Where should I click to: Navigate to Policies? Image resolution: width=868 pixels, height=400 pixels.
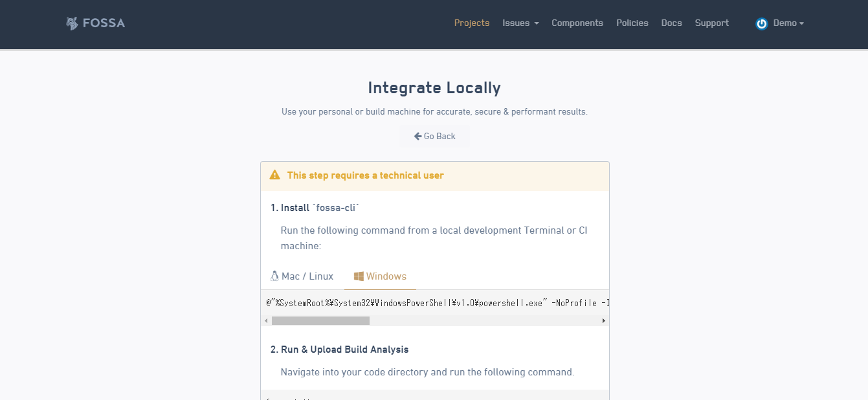coord(632,23)
